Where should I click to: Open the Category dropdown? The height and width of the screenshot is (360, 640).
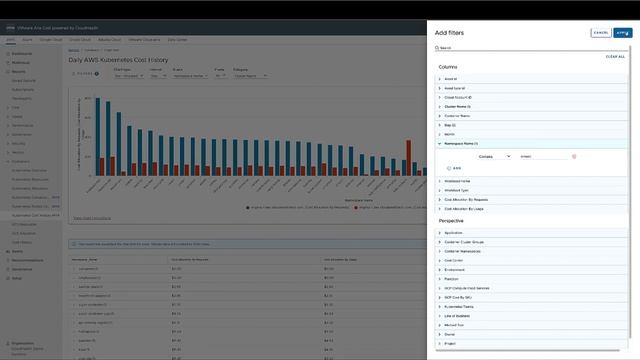point(250,76)
